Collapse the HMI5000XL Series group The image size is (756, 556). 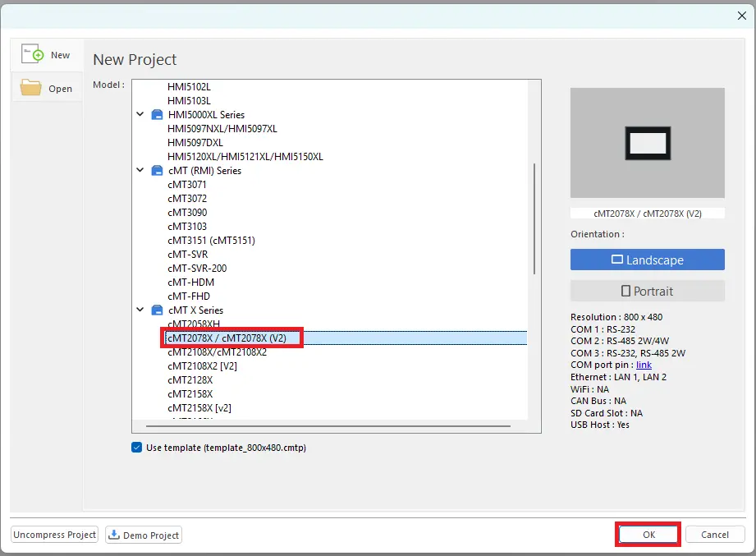point(140,114)
